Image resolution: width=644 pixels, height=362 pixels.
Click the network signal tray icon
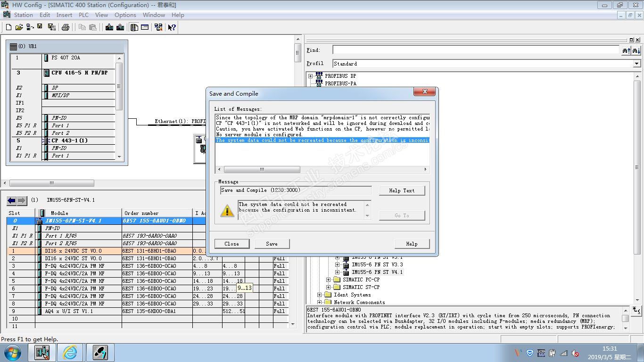[563, 353]
